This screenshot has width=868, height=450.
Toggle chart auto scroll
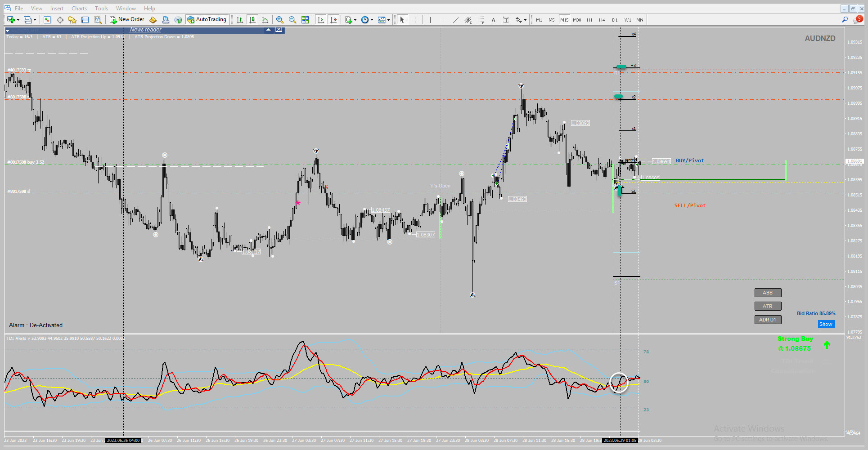tap(321, 20)
